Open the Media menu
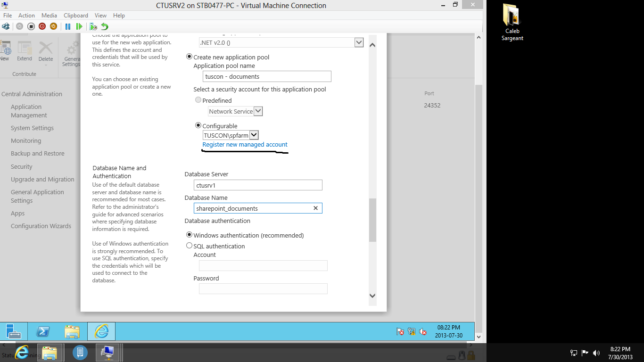The height and width of the screenshot is (362, 644). click(50, 16)
